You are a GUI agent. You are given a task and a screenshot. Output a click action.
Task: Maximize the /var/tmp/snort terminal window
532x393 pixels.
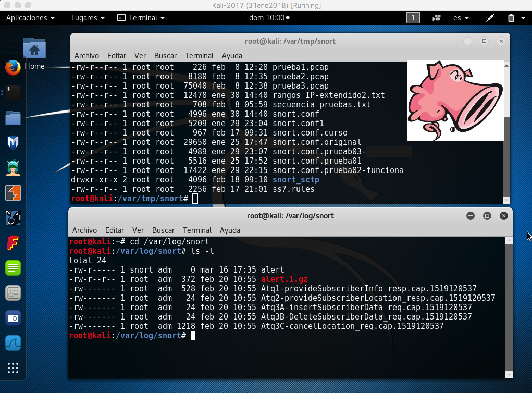(x=484, y=41)
